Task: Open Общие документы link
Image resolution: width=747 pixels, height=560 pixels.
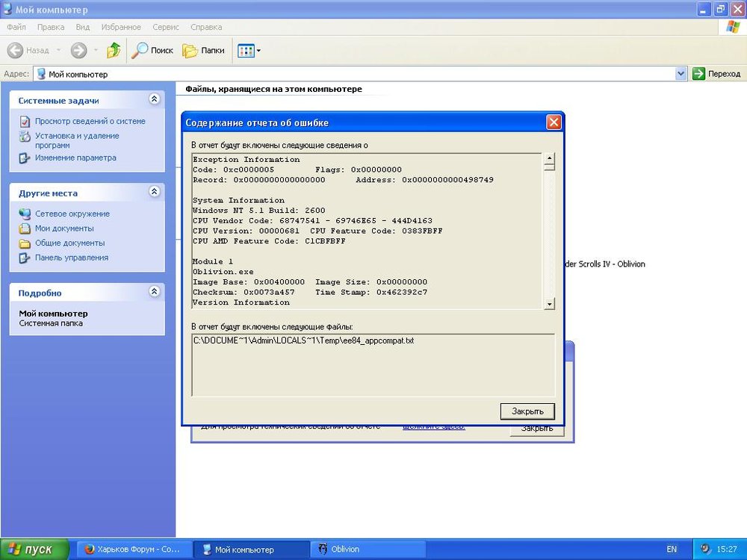Action: click(x=70, y=243)
